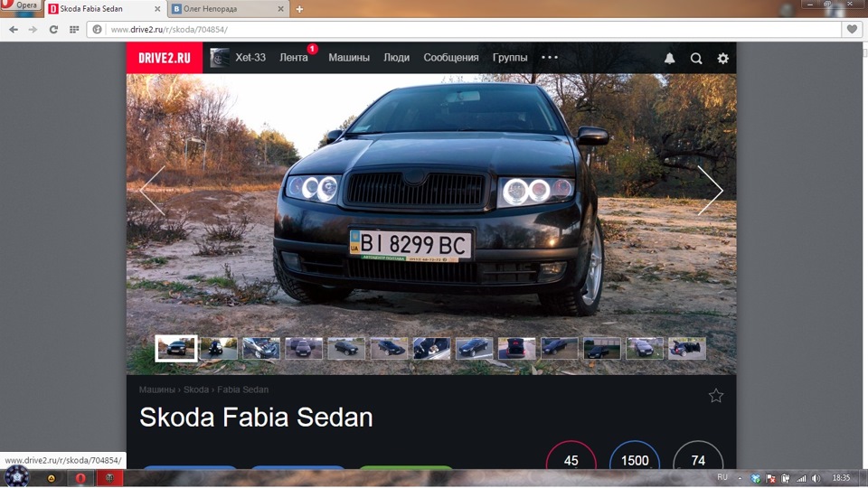Image resolution: width=868 pixels, height=488 pixels.
Task: Select the tenth gallery thumbnail
Action: tap(560, 349)
